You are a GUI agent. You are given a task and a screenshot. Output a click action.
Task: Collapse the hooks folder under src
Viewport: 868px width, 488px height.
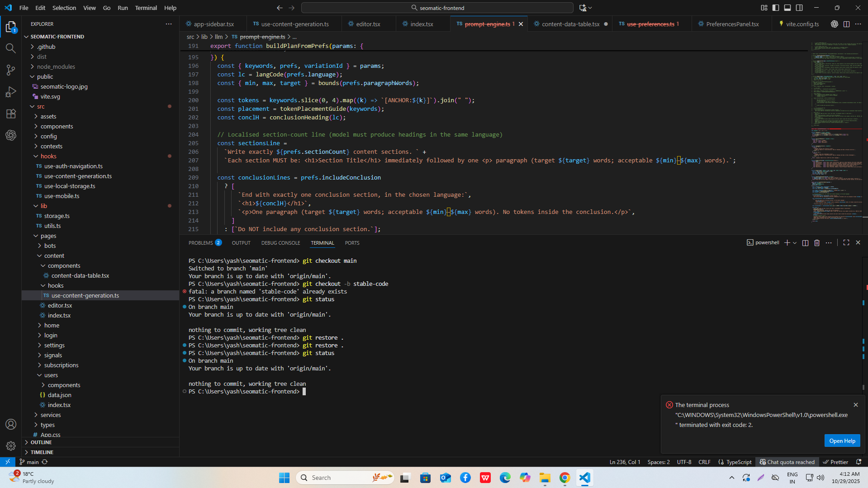(x=48, y=156)
